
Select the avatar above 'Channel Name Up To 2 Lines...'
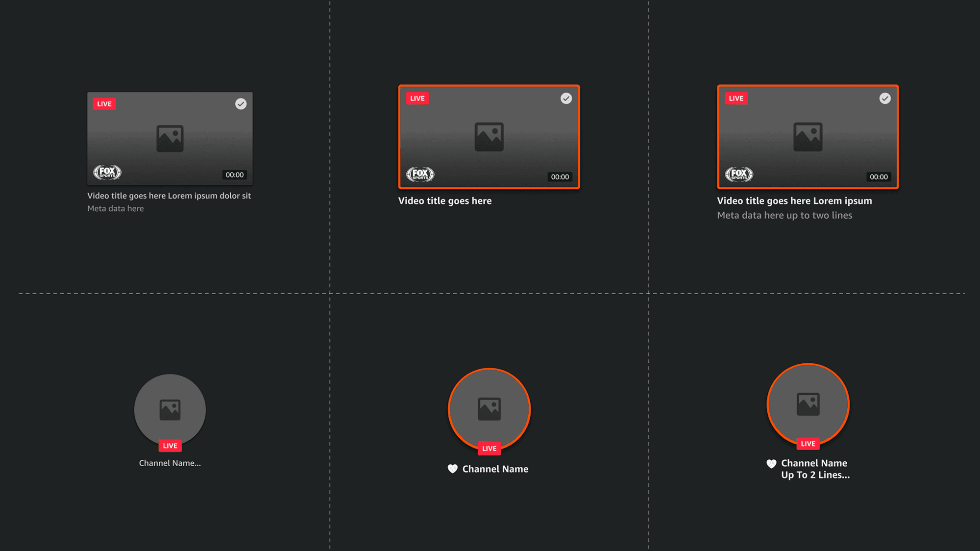pos(808,404)
